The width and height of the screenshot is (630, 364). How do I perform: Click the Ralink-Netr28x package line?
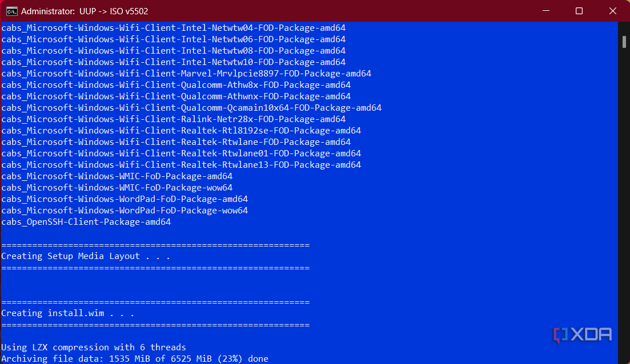point(174,119)
